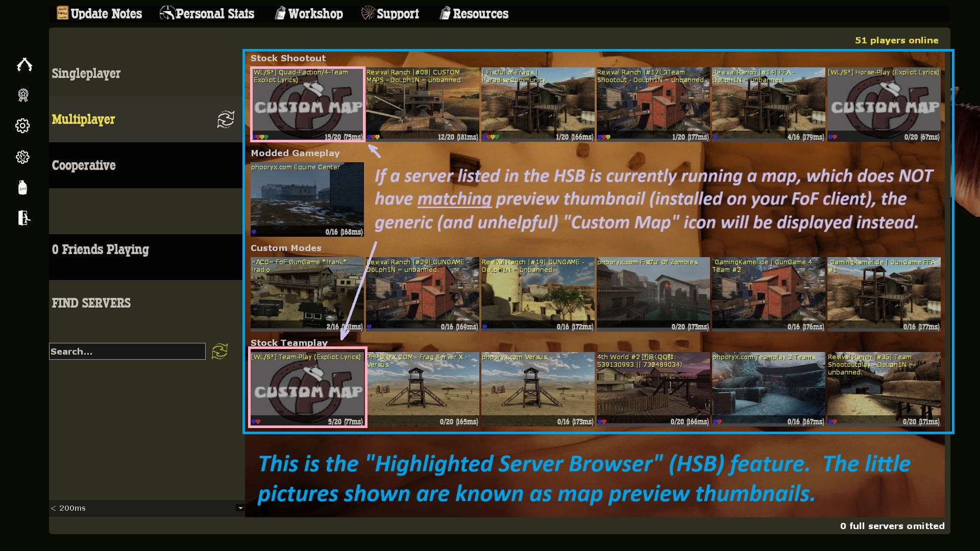Open the Support menu item
980x551 pixels.
[390, 14]
